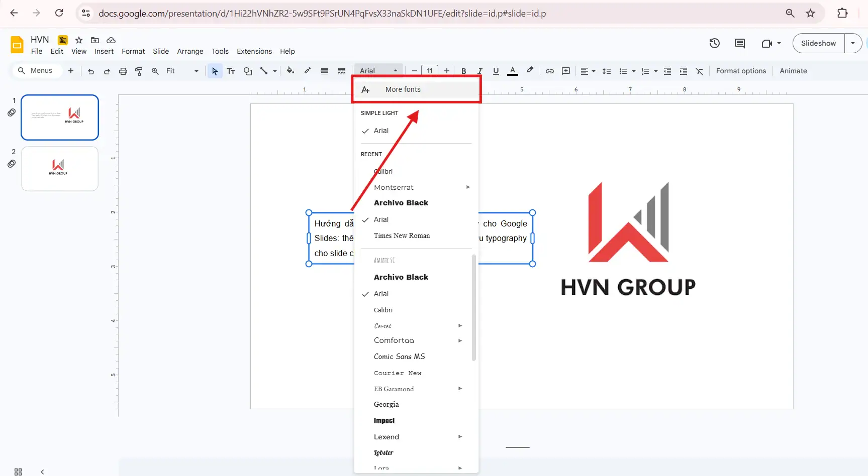Select the Line tool
Viewport: 868px width, 476px height.
pos(263,71)
